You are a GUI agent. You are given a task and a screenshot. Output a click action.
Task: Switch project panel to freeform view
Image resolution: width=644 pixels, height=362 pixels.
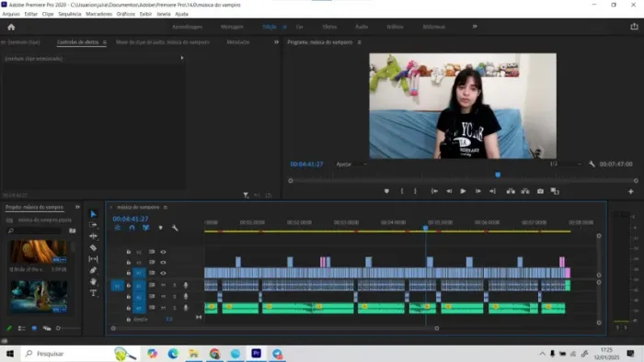(47, 328)
